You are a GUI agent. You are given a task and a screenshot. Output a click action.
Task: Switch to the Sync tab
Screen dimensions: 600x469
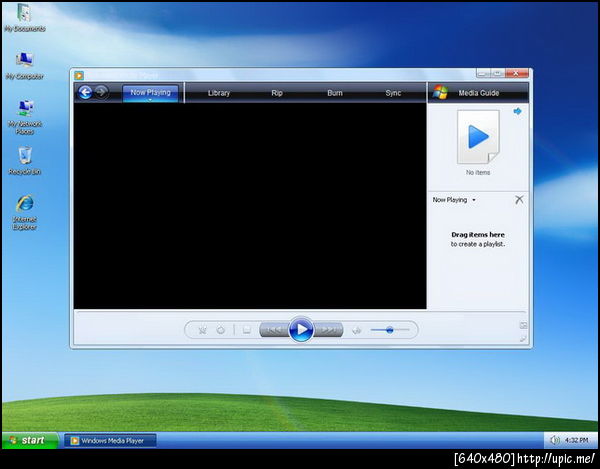[x=393, y=93]
